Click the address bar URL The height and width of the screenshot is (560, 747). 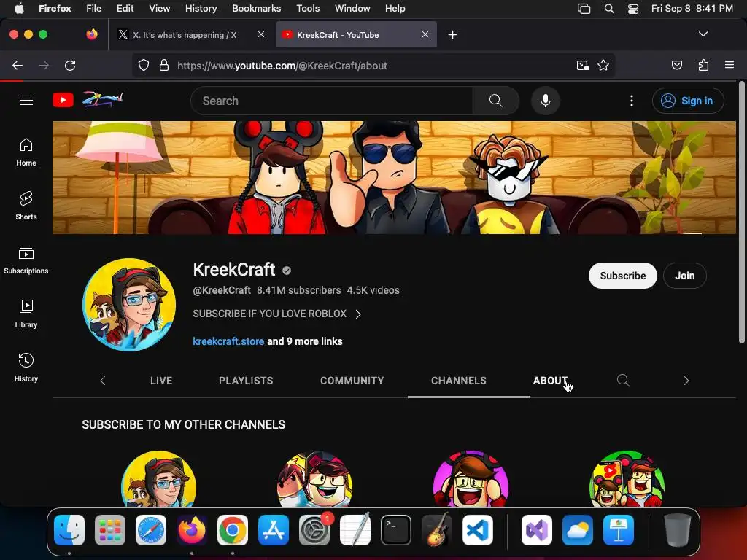point(282,66)
